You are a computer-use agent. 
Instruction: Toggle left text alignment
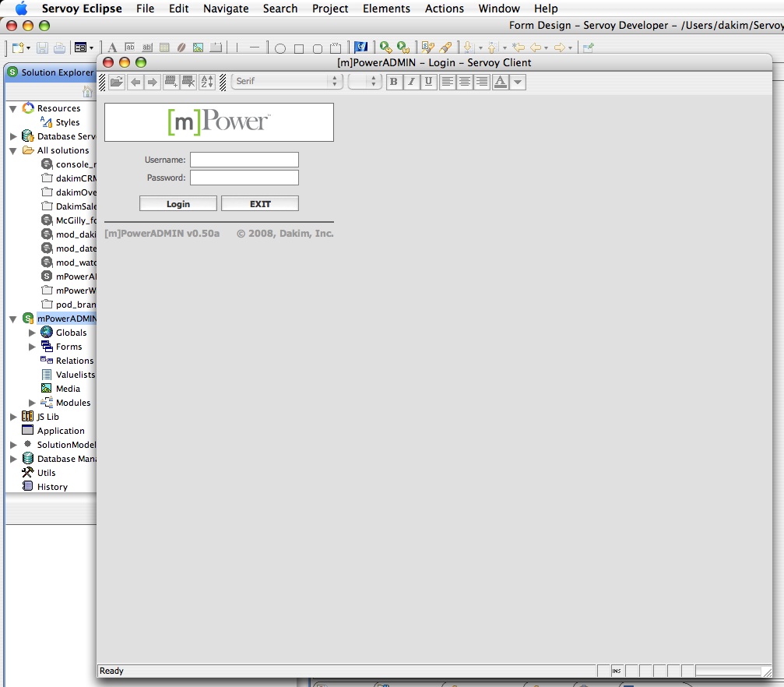coord(448,82)
